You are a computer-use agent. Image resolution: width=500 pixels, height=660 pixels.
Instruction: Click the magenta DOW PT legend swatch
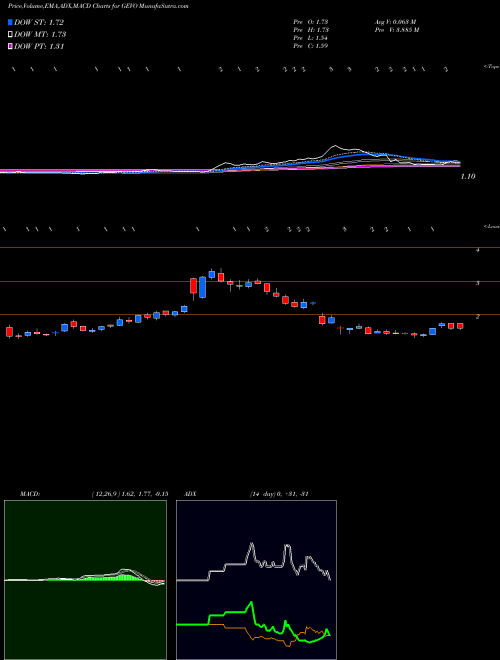pyautogui.click(x=11, y=46)
